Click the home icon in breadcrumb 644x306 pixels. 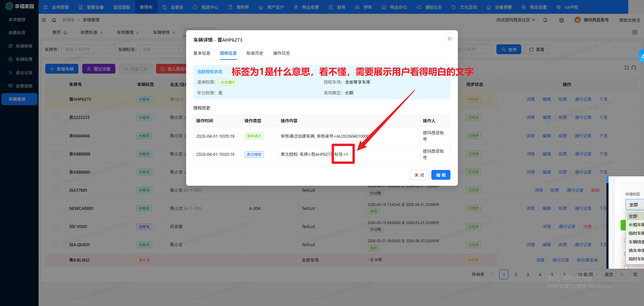[x=54, y=20]
